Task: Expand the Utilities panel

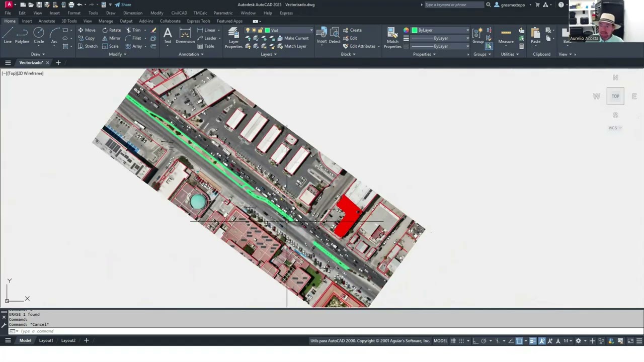Action: [x=510, y=54]
